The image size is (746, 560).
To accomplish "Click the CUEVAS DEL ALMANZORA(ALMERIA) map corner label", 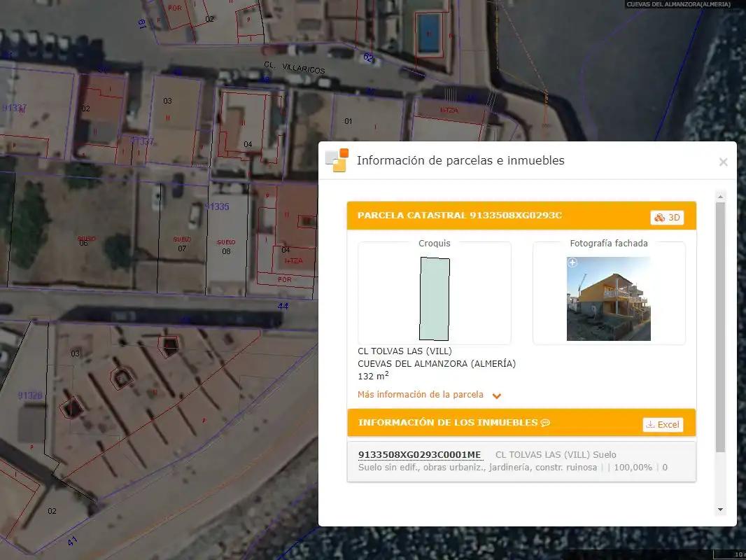I will (678, 4).
